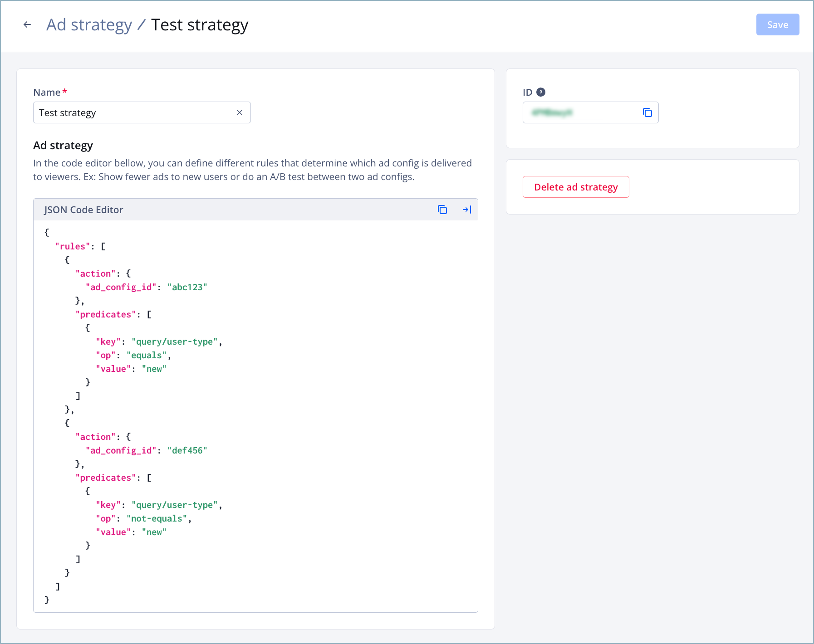Screen dimensions: 814x644
Task: Click the copy icon next to the blurred ID
Action: pos(647,112)
